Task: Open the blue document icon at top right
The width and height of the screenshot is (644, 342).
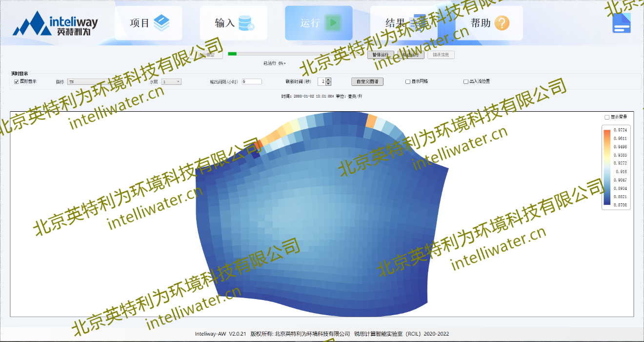Action: 622,23
